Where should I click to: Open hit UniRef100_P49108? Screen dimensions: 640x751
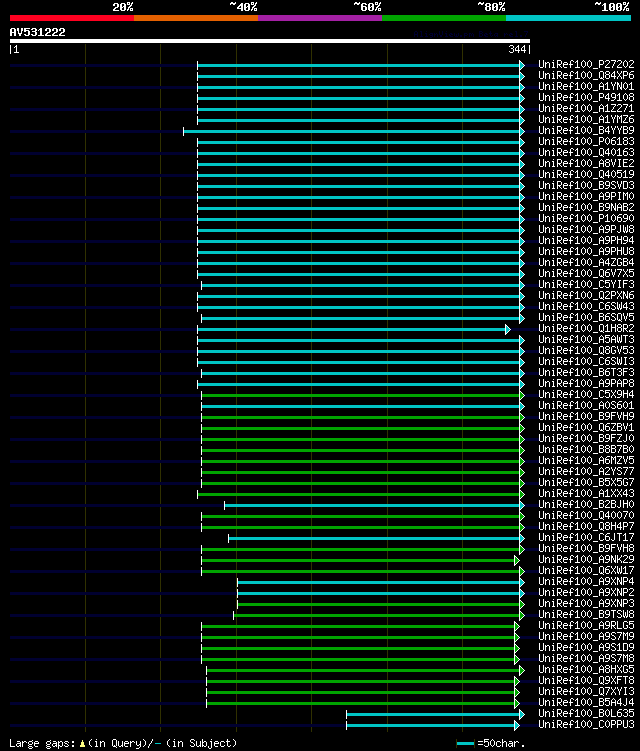click(x=586, y=97)
